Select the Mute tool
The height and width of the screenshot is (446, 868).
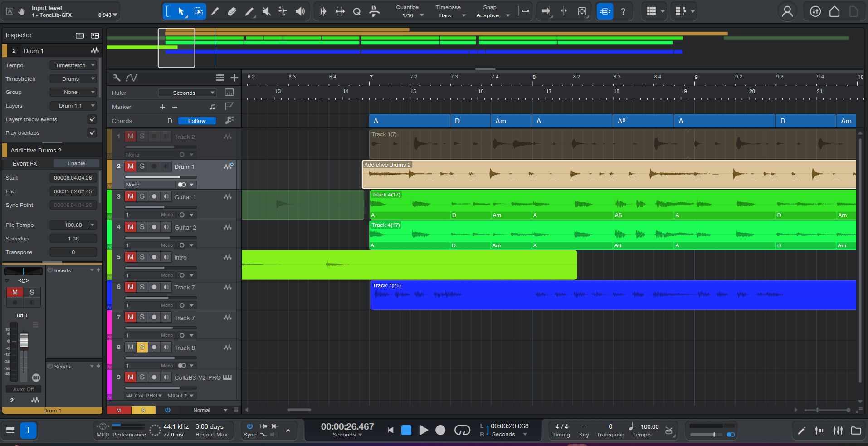[266, 11]
